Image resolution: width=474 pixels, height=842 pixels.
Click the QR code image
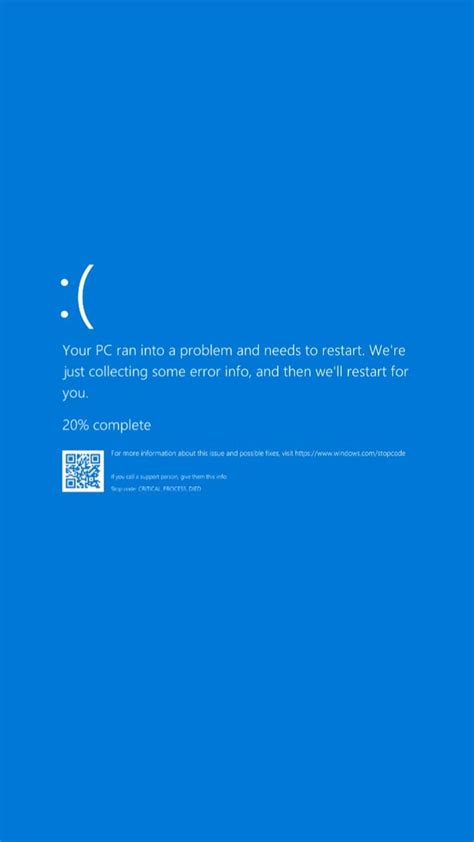tap(83, 471)
